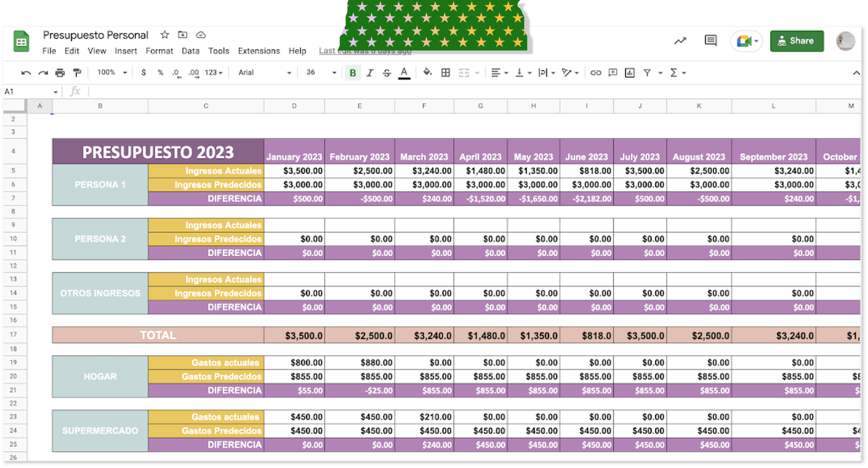868x468 pixels.
Task: Open the Insert menu
Action: click(126, 51)
